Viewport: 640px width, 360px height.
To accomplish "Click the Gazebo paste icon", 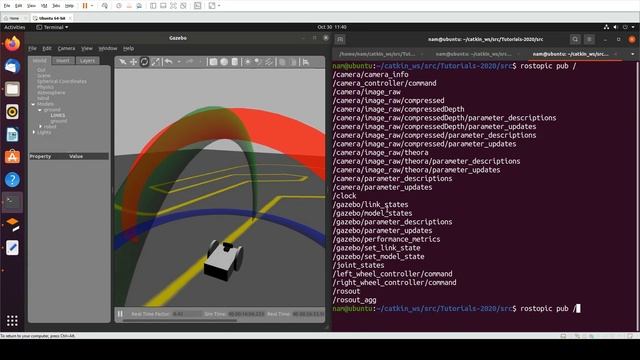I will point(293,62).
